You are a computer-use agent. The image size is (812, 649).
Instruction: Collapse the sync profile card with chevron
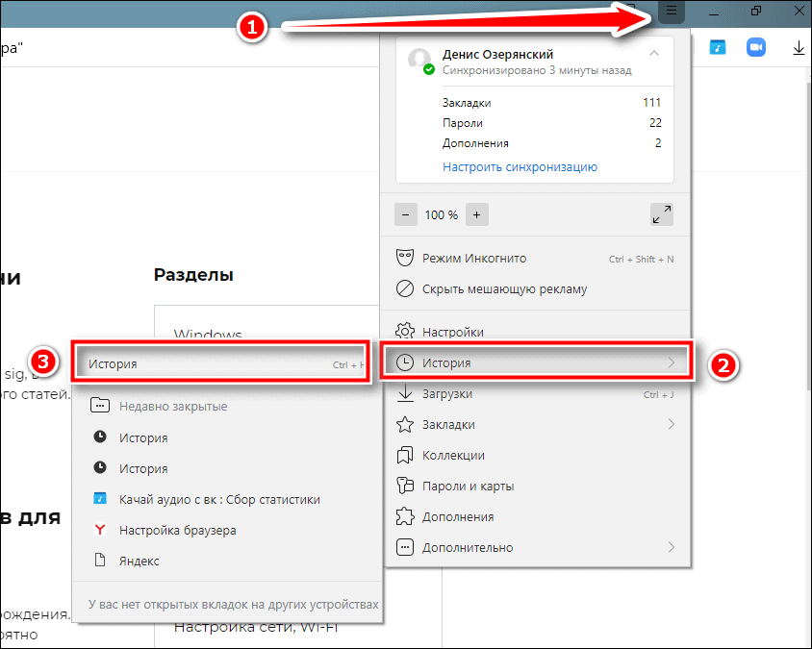pos(654,54)
